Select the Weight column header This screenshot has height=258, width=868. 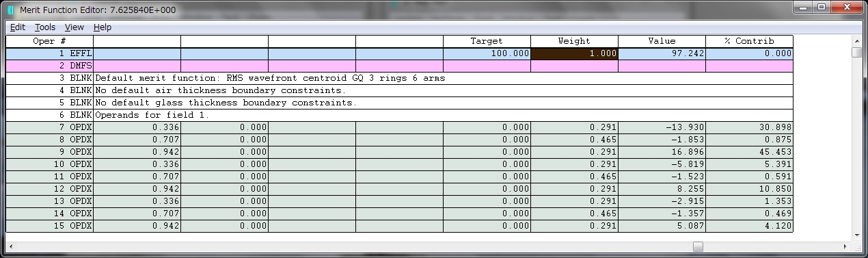point(574,41)
